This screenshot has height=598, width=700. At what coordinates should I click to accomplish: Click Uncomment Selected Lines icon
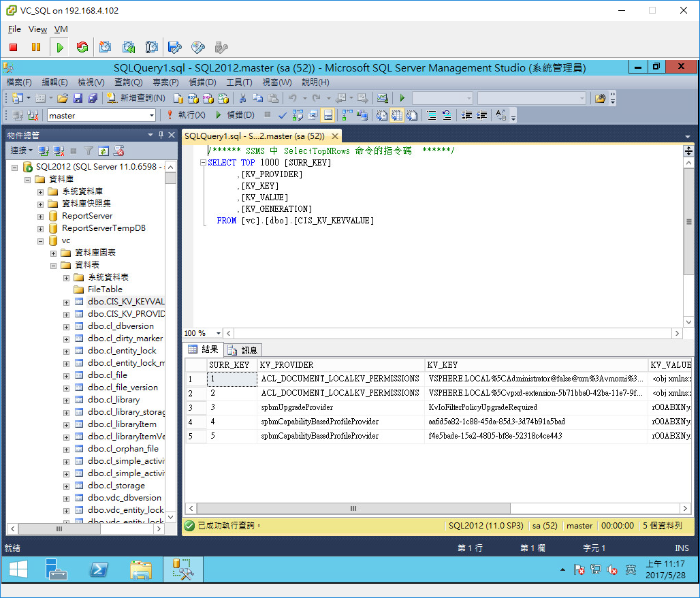click(x=447, y=115)
